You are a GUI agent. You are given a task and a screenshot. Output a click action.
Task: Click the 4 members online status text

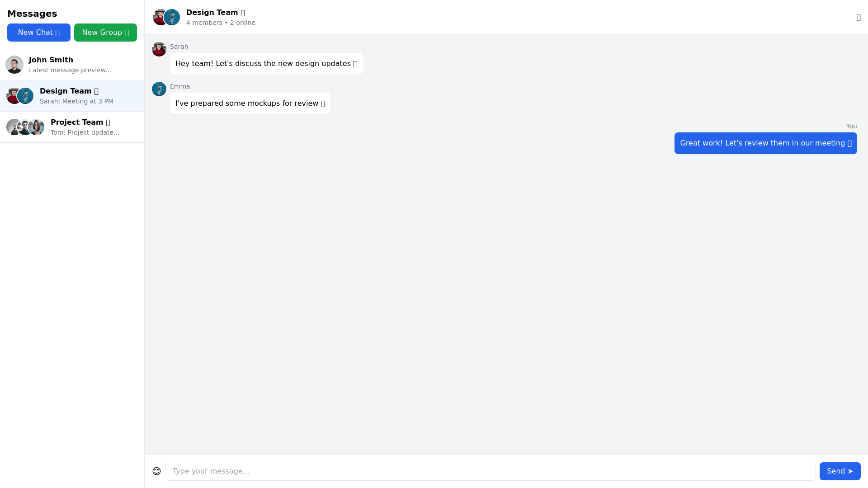click(221, 23)
